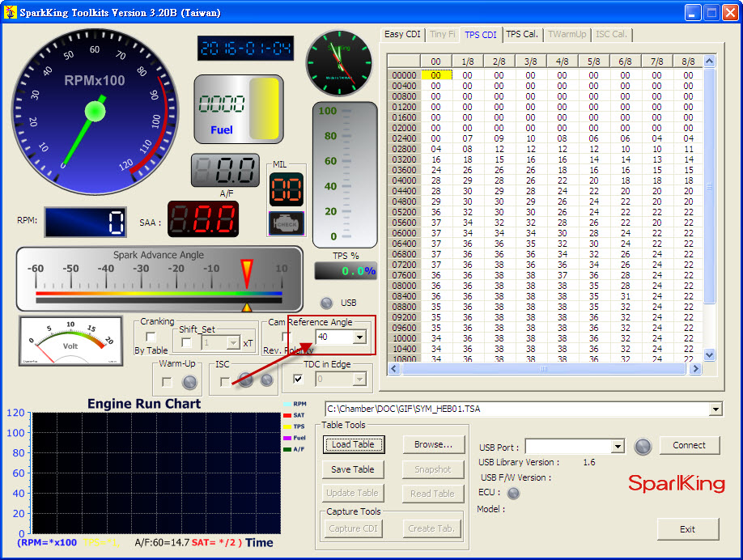Click the blue RPM digital readout
The width and height of the screenshot is (743, 560).
(85, 222)
